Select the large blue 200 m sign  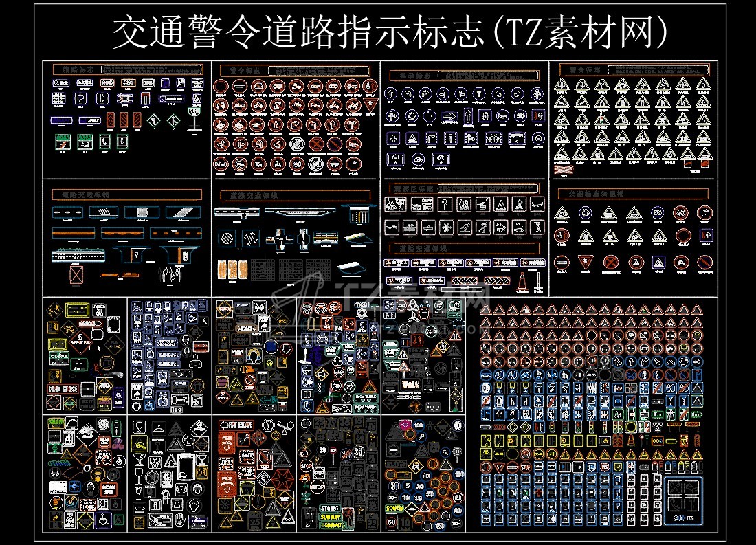(x=682, y=500)
